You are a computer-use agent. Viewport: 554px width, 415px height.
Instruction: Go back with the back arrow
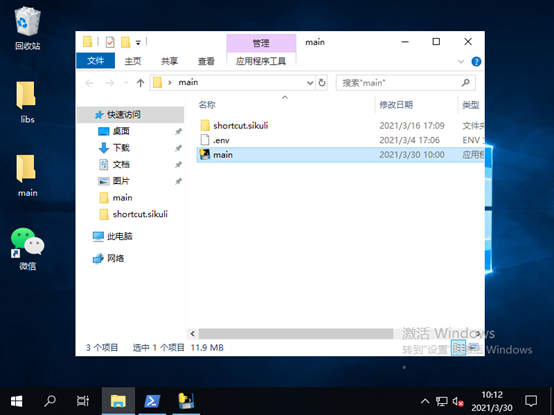click(x=89, y=83)
